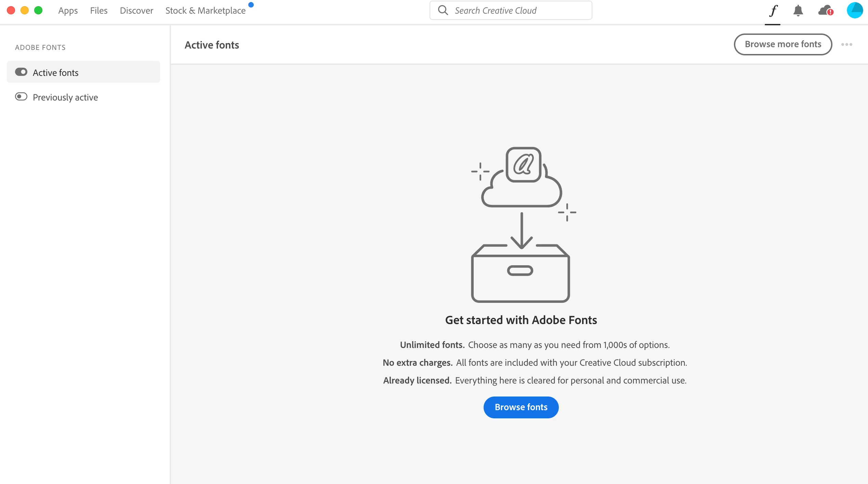Click the blue Browse fonts button

click(521, 407)
